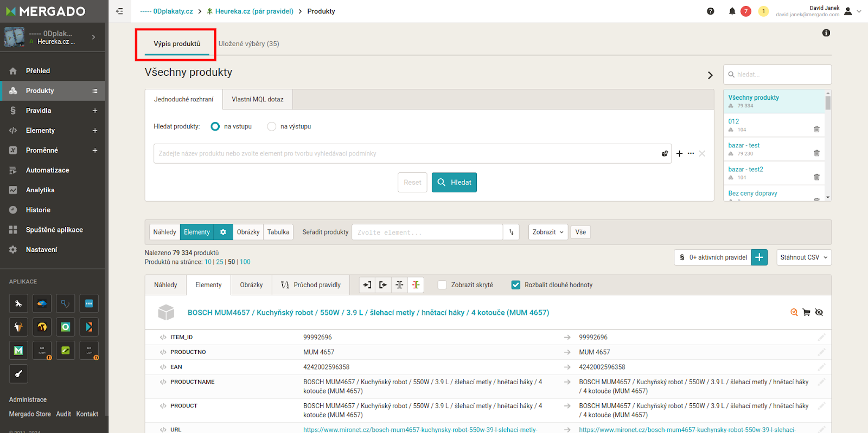Open the Zvolte element sort combo box
This screenshot has height=433, width=868.
pos(427,232)
